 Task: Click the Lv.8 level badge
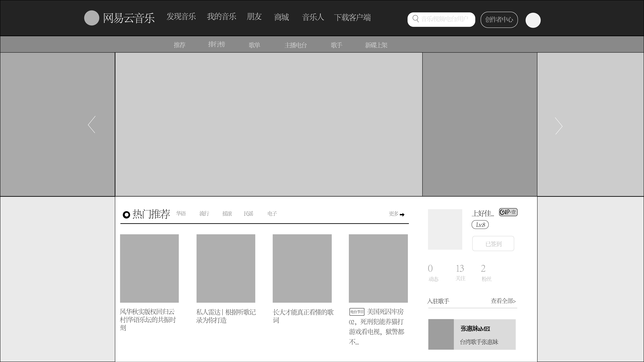(480, 225)
